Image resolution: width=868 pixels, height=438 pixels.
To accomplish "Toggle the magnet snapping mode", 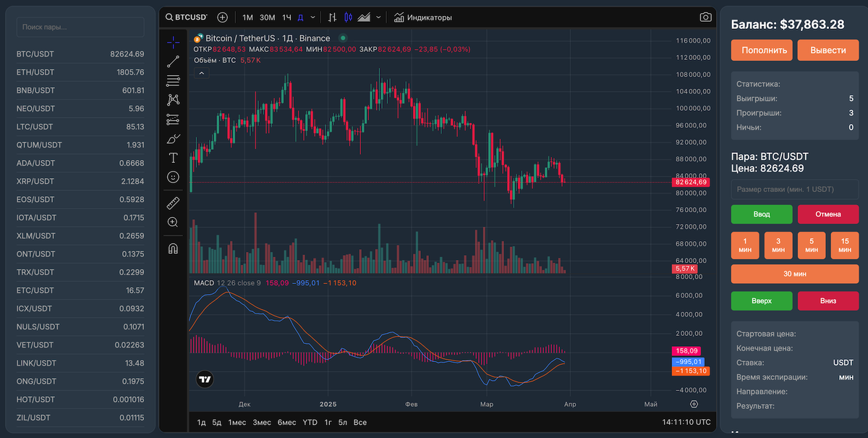I will 173,248.
